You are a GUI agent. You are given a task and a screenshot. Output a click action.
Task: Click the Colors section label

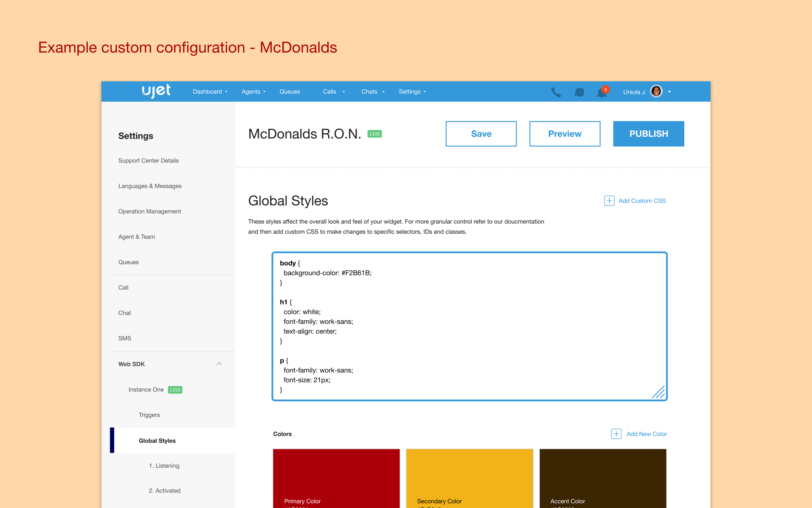pyautogui.click(x=282, y=434)
